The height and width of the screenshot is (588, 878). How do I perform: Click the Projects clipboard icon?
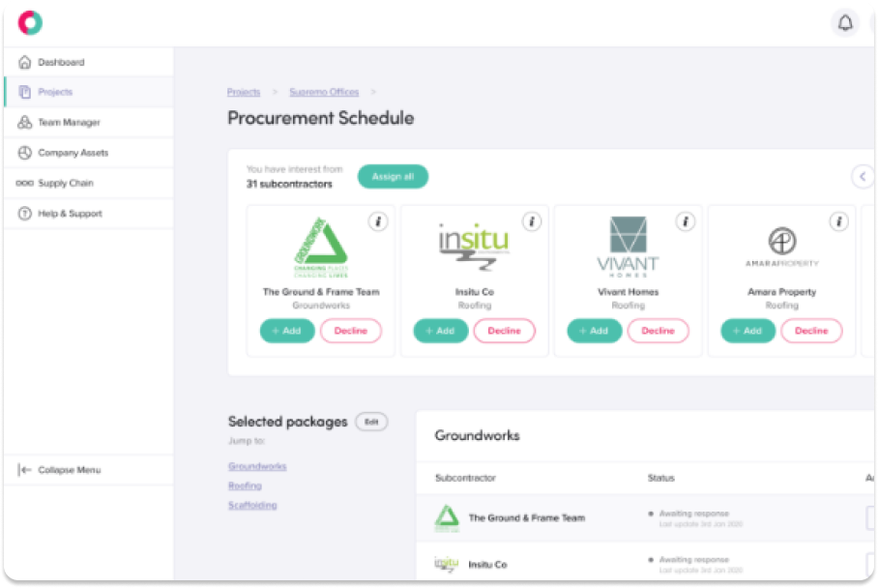coord(24,92)
